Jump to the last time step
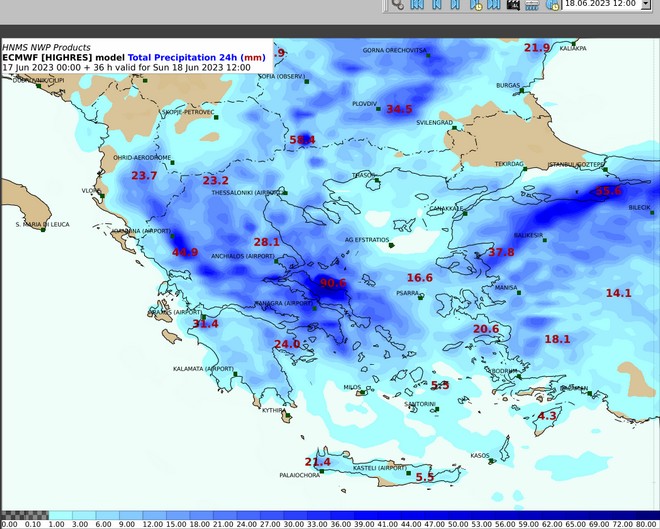Viewport: 660px width, 529px height. (x=494, y=5)
